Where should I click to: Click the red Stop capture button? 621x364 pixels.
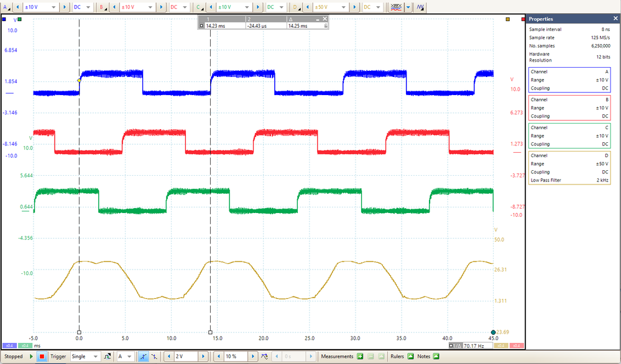coord(42,357)
